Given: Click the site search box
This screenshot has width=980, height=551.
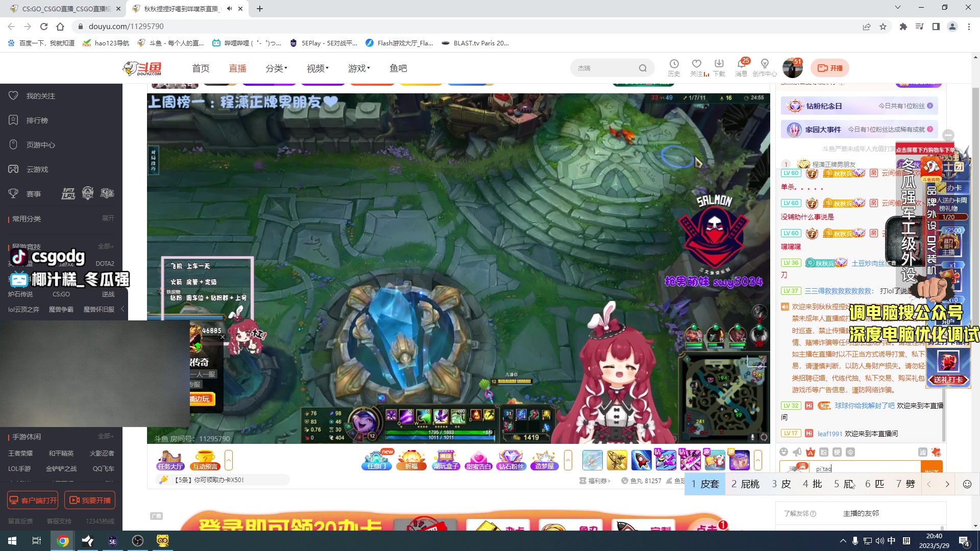Looking at the screenshot, I should point(612,68).
